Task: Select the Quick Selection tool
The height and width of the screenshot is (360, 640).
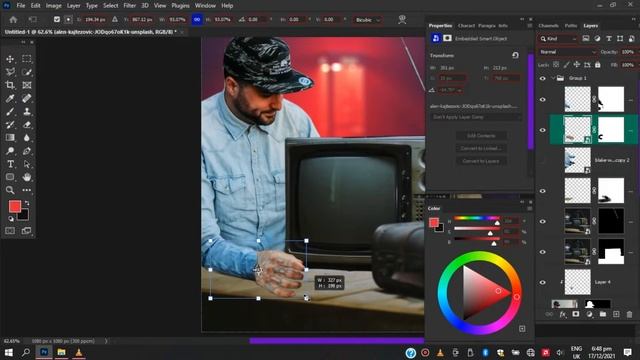Action: (x=27, y=72)
